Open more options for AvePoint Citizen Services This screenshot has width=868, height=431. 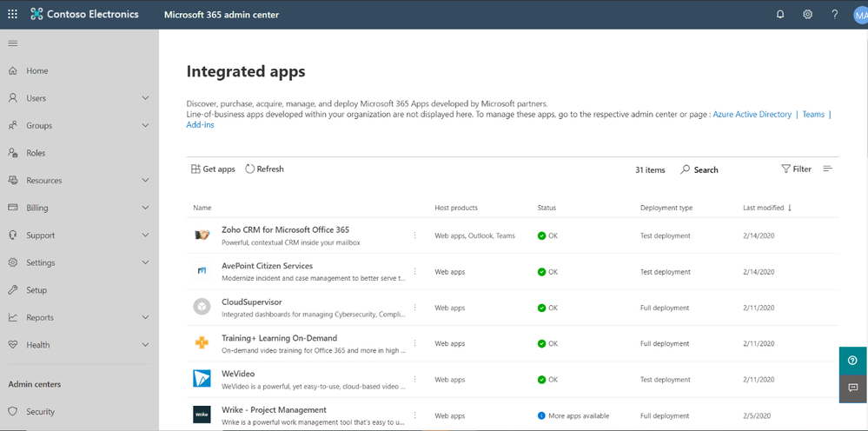[x=415, y=271]
